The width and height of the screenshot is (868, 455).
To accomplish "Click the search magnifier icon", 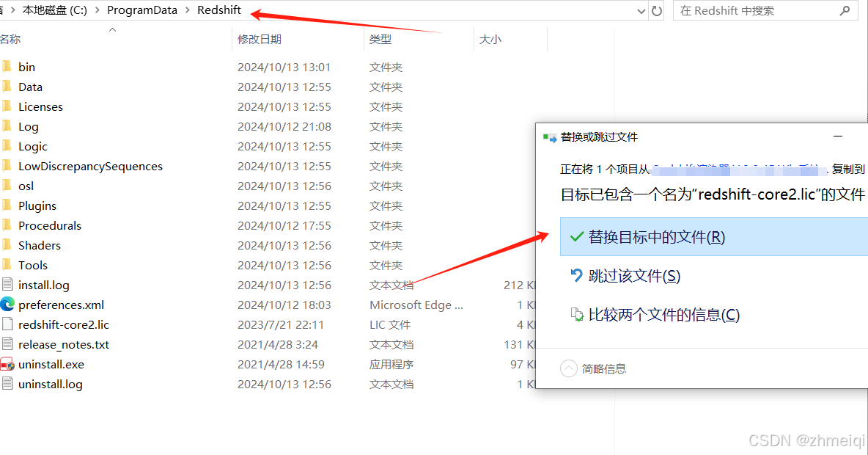I will pyautogui.click(x=845, y=10).
